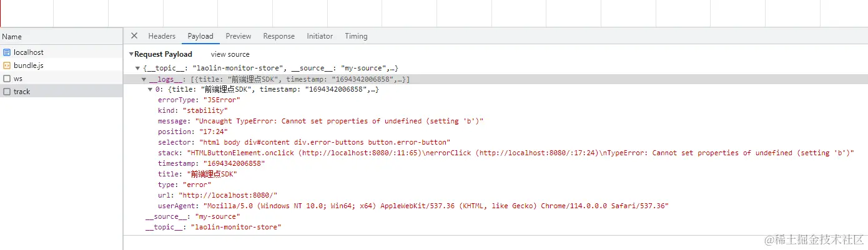Click __topic__ "laolin-monitor-store" bottom line
The height and width of the screenshot is (250, 868).
pos(213,227)
